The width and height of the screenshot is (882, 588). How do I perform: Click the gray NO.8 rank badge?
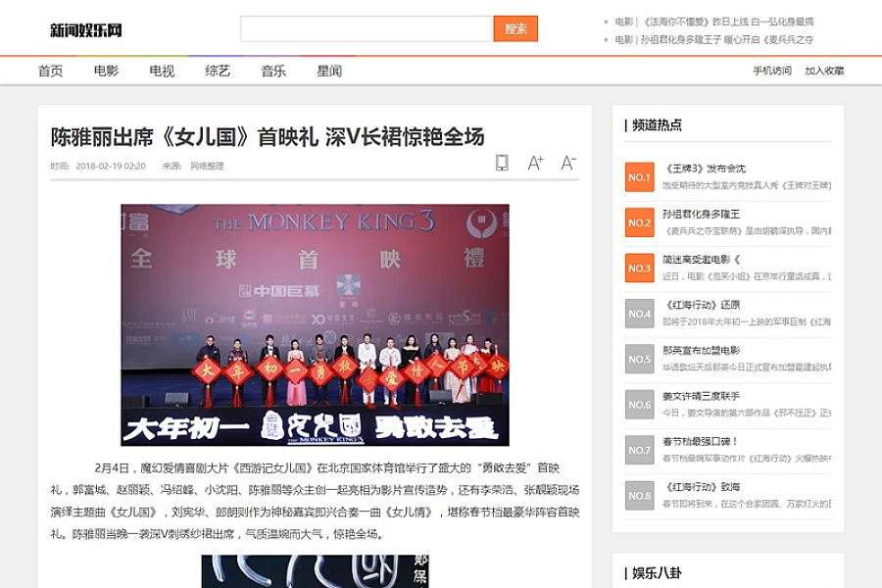tap(640, 496)
